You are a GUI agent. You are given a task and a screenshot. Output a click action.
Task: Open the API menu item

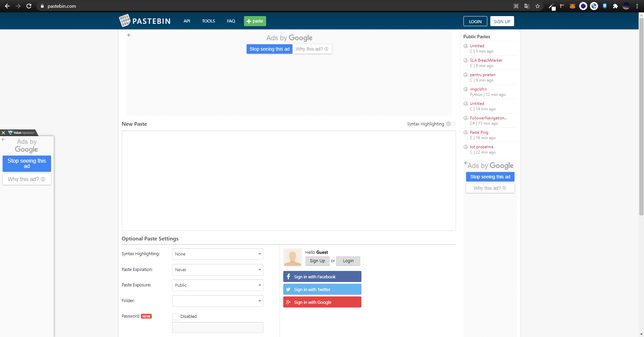coord(187,21)
